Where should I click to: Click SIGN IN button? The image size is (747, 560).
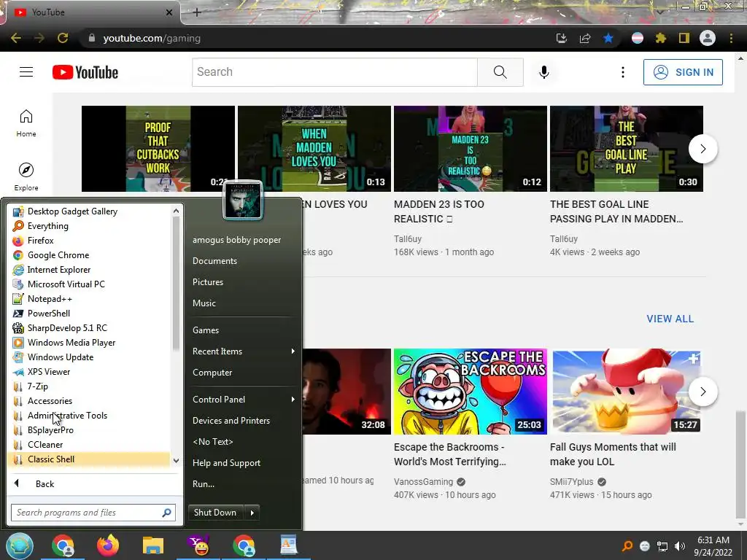[683, 72]
